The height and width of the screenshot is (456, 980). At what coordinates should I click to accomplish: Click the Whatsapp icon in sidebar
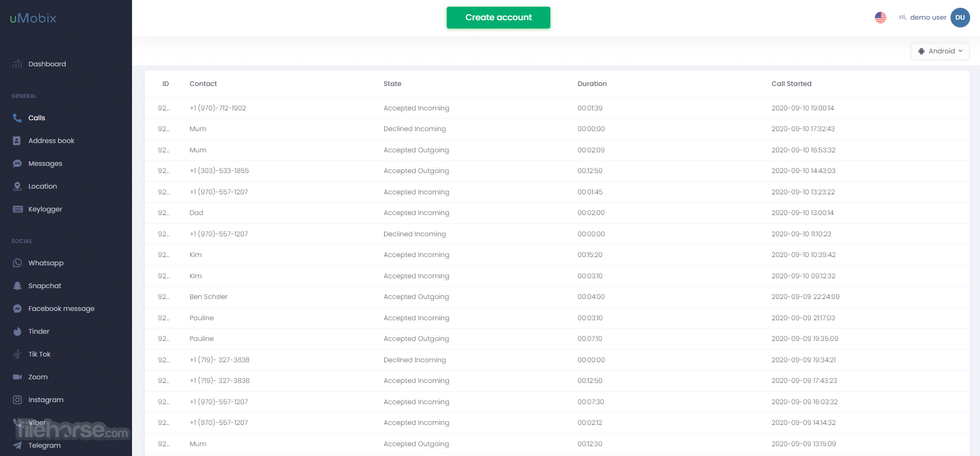click(x=17, y=263)
